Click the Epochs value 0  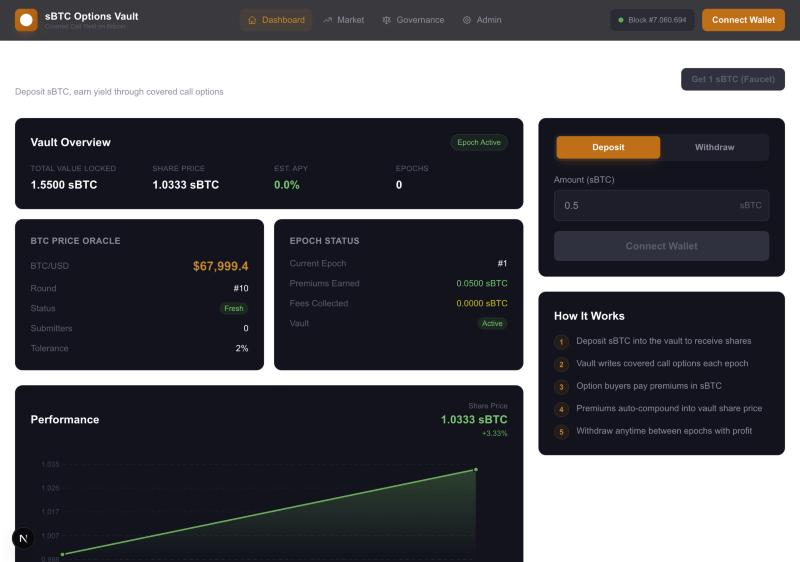tap(398, 185)
